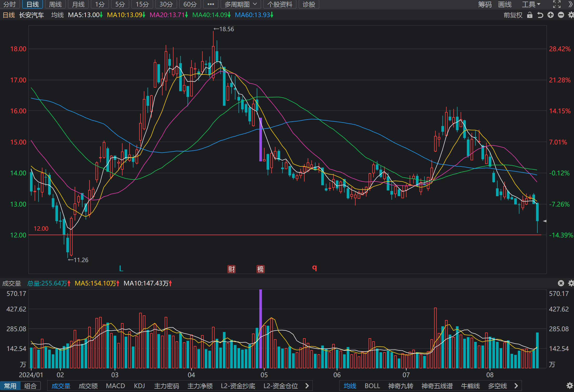Select 多空线 main chart indicator

pos(497,386)
